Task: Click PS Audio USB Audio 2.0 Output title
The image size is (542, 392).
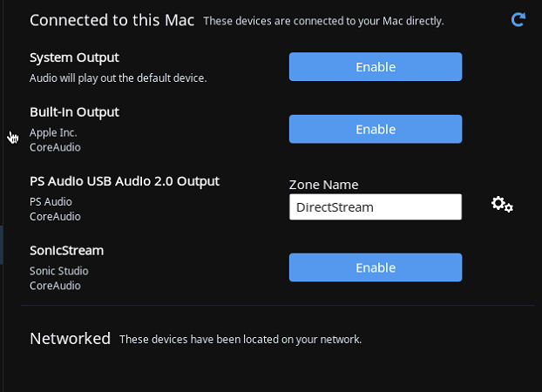Action: coord(125,181)
